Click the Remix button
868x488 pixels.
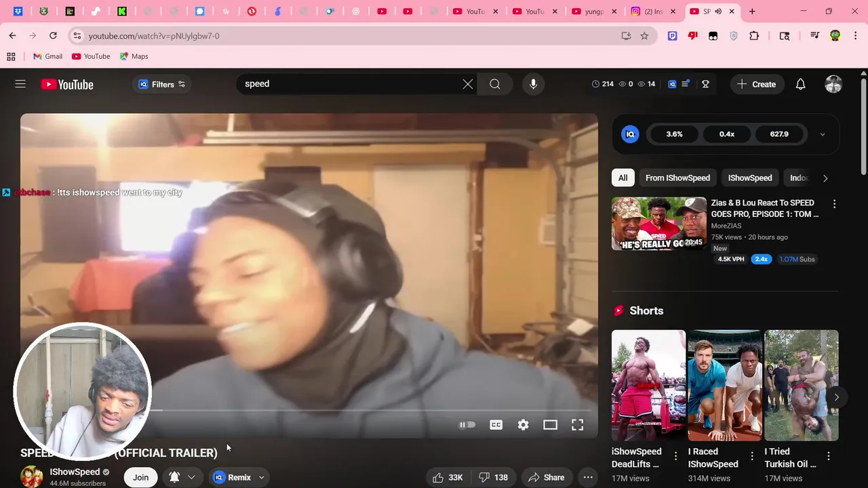[x=233, y=477]
